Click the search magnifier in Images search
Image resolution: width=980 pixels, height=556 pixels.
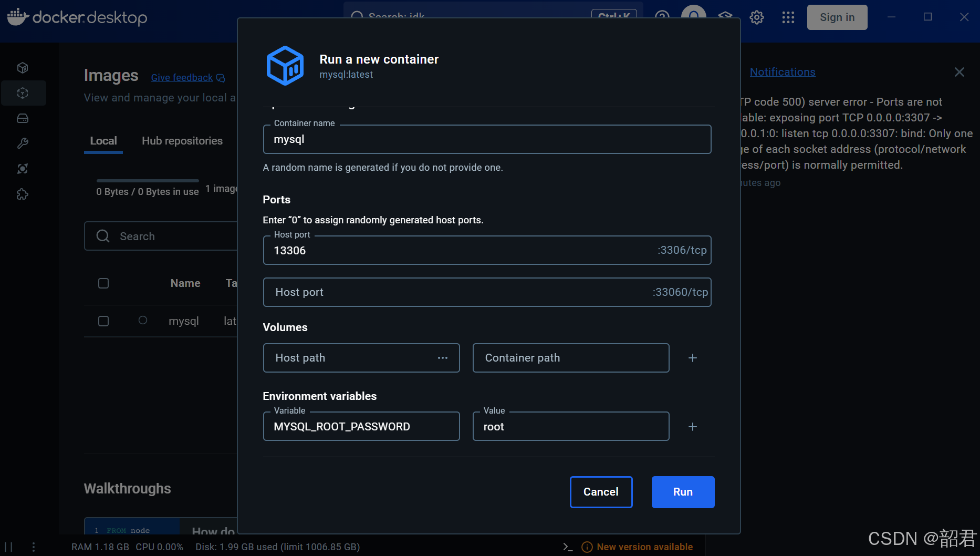103,236
